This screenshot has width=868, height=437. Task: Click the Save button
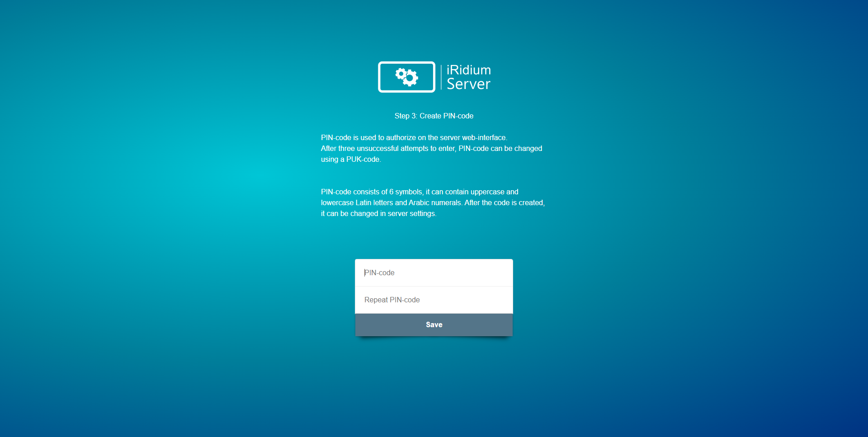(434, 324)
